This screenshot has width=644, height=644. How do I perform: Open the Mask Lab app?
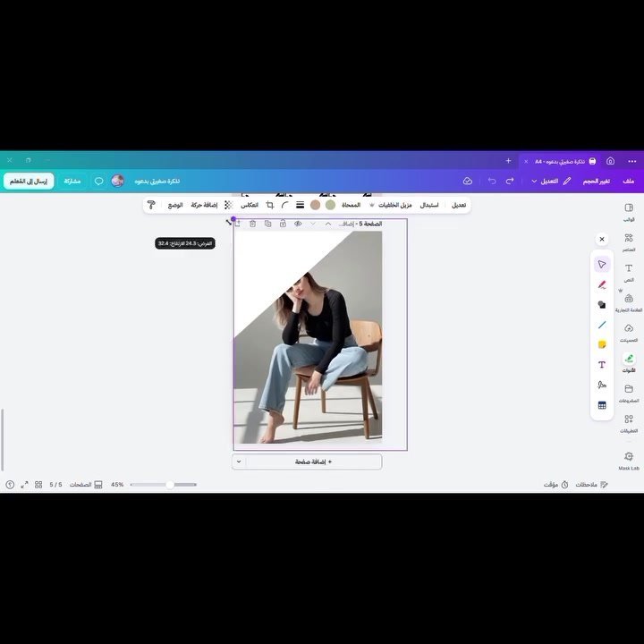[x=629, y=461]
